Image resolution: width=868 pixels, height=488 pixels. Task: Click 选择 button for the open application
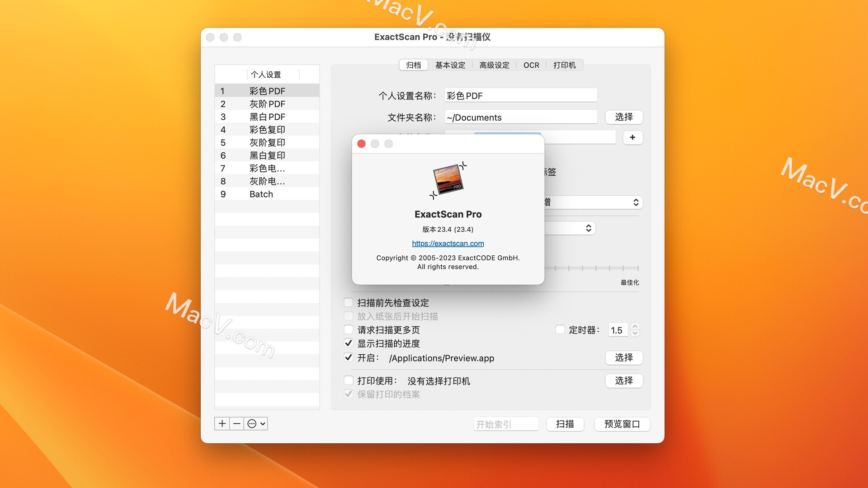[x=624, y=357]
